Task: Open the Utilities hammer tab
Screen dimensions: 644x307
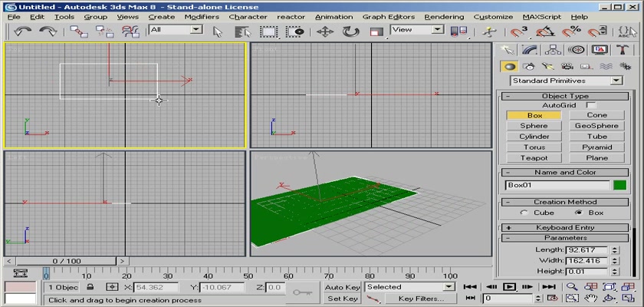Action: (x=623, y=50)
